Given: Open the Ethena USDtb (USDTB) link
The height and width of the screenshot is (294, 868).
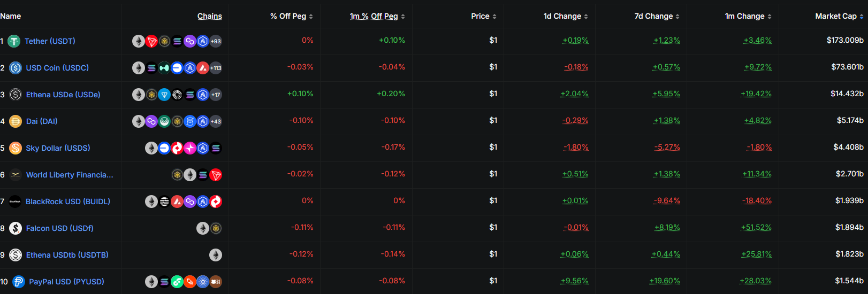Looking at the screenshot, I should click(x=67, y=255).
